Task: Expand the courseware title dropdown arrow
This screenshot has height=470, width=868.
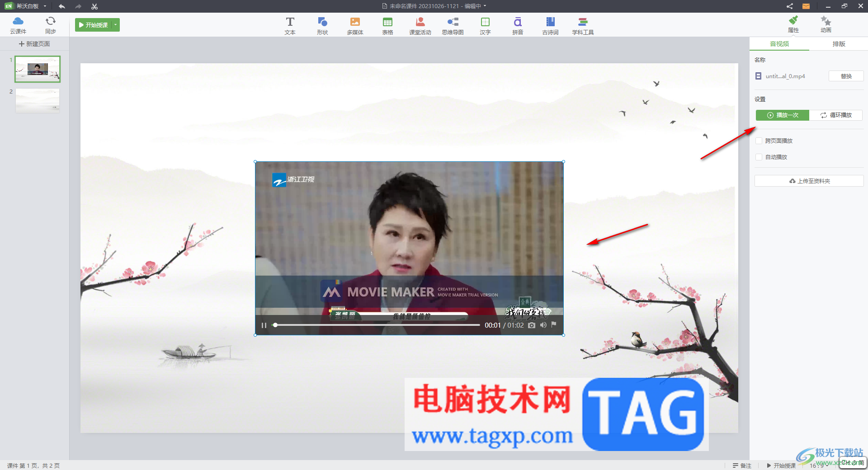Action: pos(485,6)
